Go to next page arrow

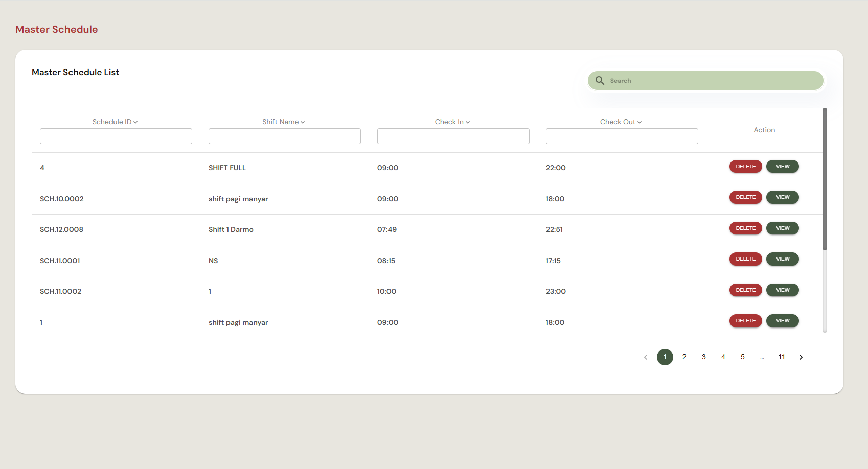pos(801,357)
